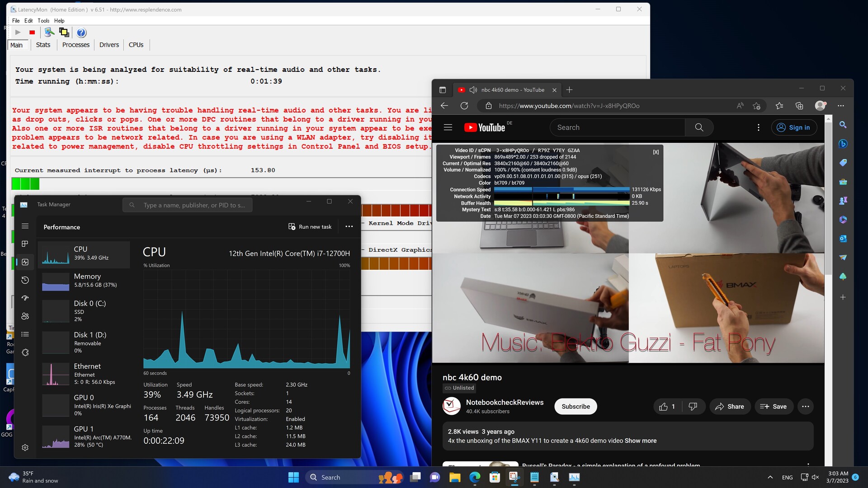The height and width of the screenshot is (488, 868).
Task: Reload the YouTube page in Edge
Action: pyautogui.click(x=464, y=106)
